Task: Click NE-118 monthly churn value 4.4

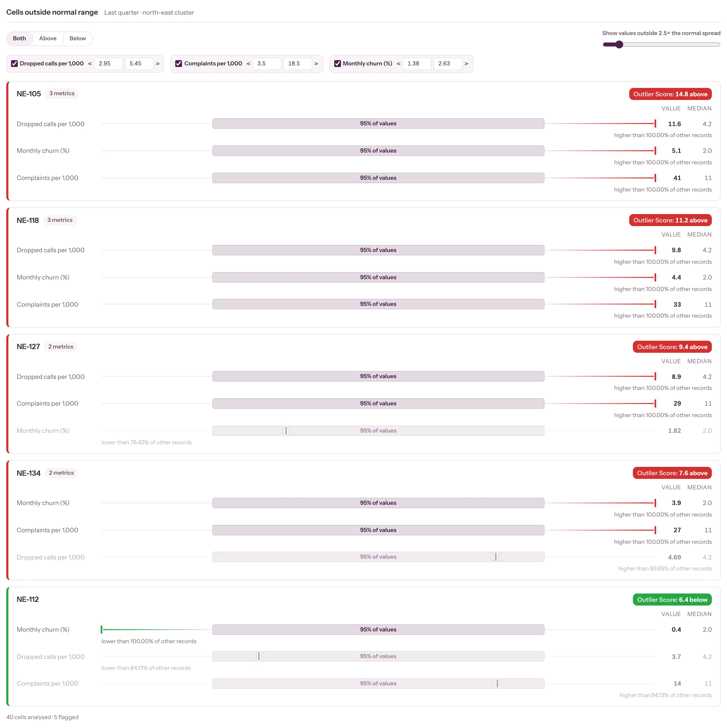Action: pos(676,277)
